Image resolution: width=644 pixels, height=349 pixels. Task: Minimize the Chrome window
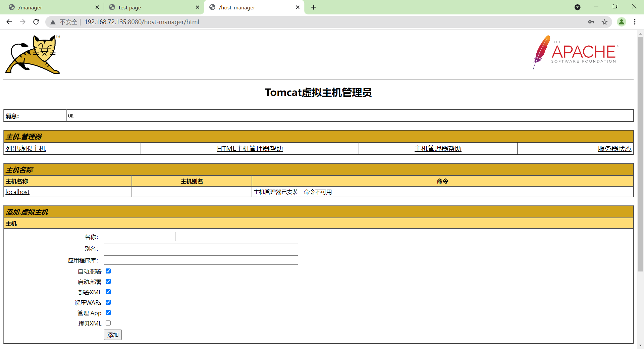click(596, 6)
